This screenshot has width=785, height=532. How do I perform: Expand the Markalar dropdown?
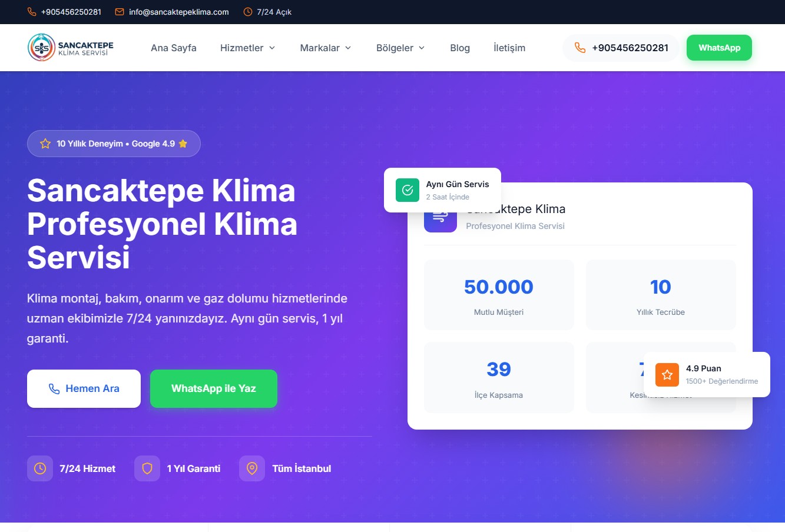tap(325, 48)
